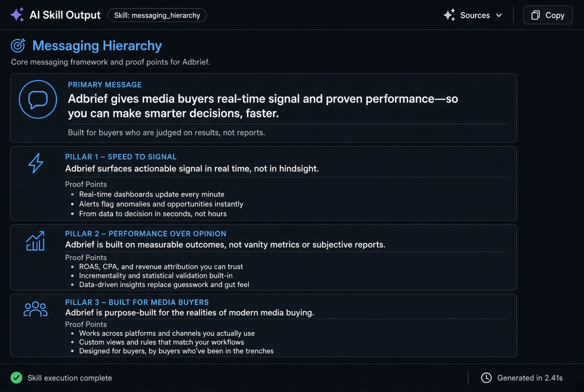Click 'Works across platforms and channels' bullet

pyautogui.click(x=167, y=333)
